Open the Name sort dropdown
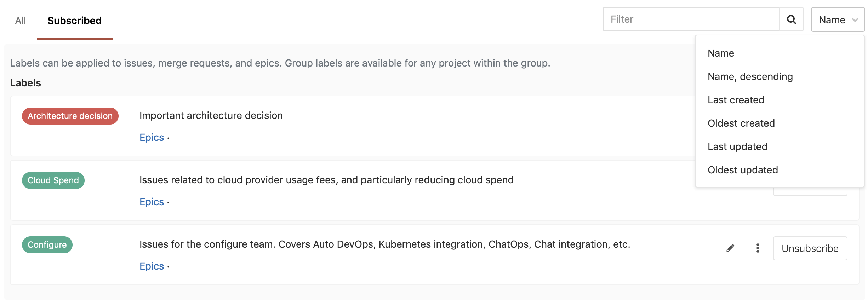The height and width of the screenshot is (305, 868). pos(838,20)
